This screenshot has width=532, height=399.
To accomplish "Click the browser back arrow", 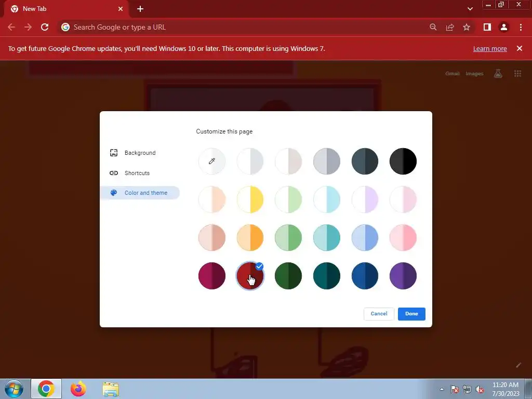I will pos(11,27).
